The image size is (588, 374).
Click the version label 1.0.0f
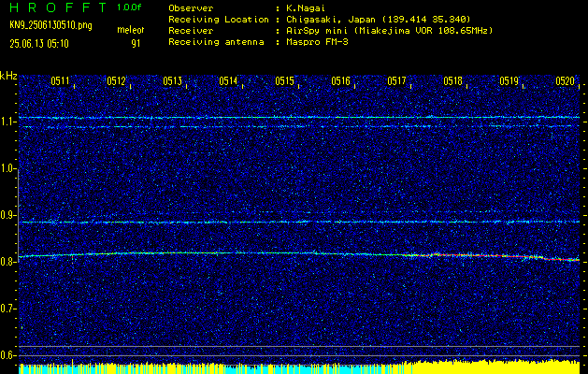click(x=129, y=7)
